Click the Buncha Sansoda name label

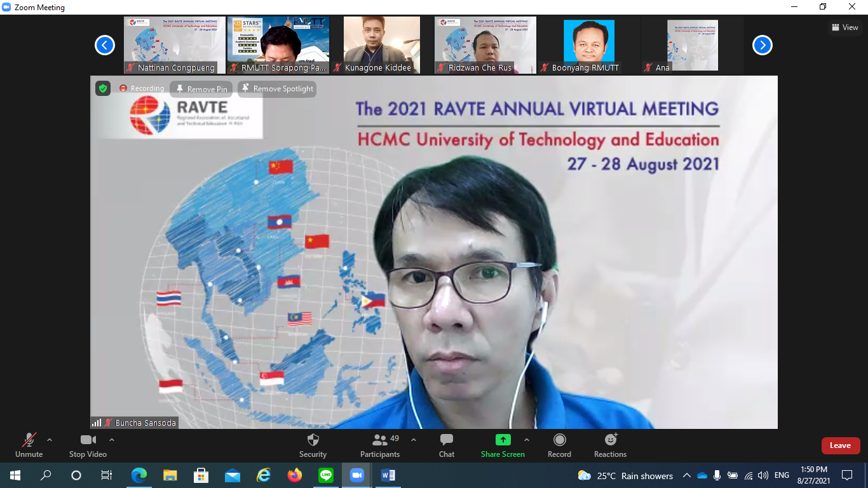(146, 423)
